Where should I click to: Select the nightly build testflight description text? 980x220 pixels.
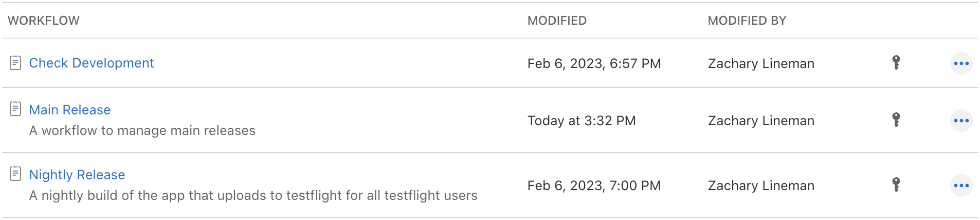point(253,195)
